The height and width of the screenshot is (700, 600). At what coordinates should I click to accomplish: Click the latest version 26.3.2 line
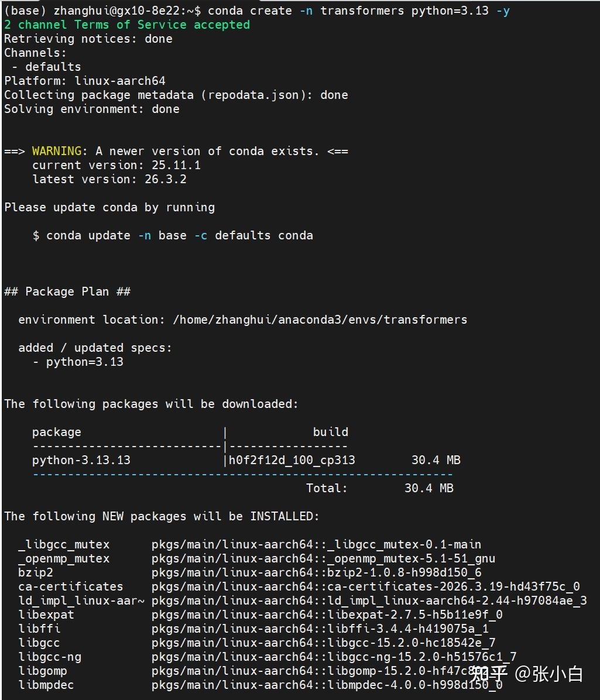point(109,179)
